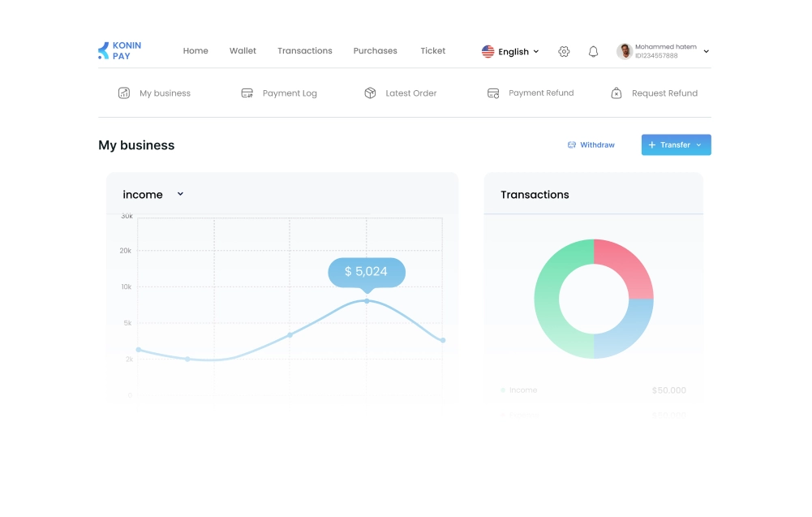Click the red segment of donut chart
The image size is (812, 517).
point(626,265)
